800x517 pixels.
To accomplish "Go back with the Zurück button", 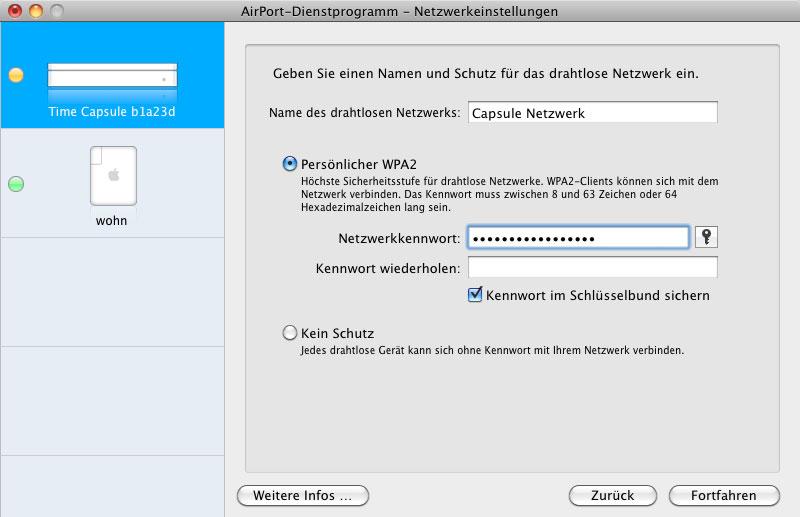I will pos(613,496).
